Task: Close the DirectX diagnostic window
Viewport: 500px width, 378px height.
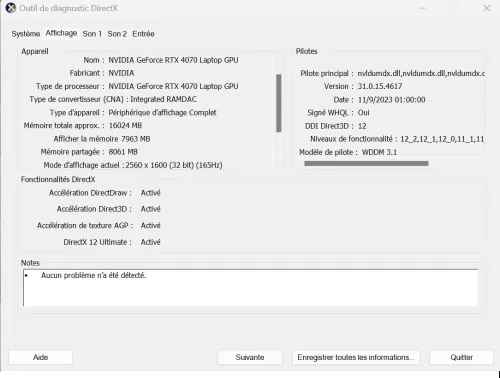Action: tap(487, 8)
